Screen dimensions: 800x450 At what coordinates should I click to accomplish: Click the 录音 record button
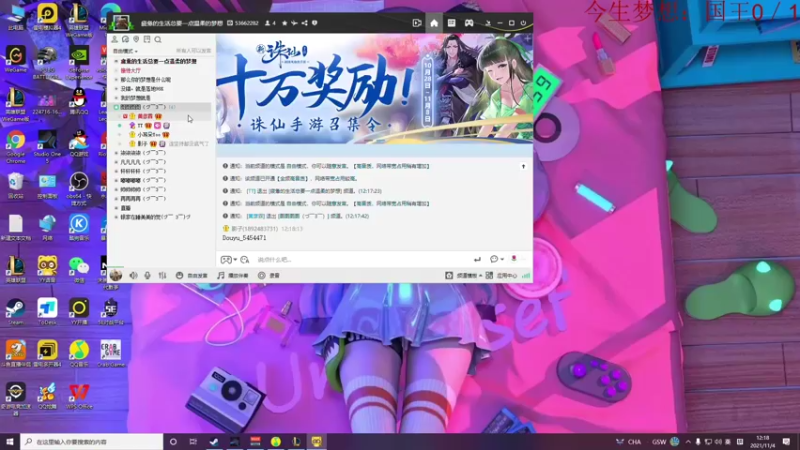(x=269, y=276)
